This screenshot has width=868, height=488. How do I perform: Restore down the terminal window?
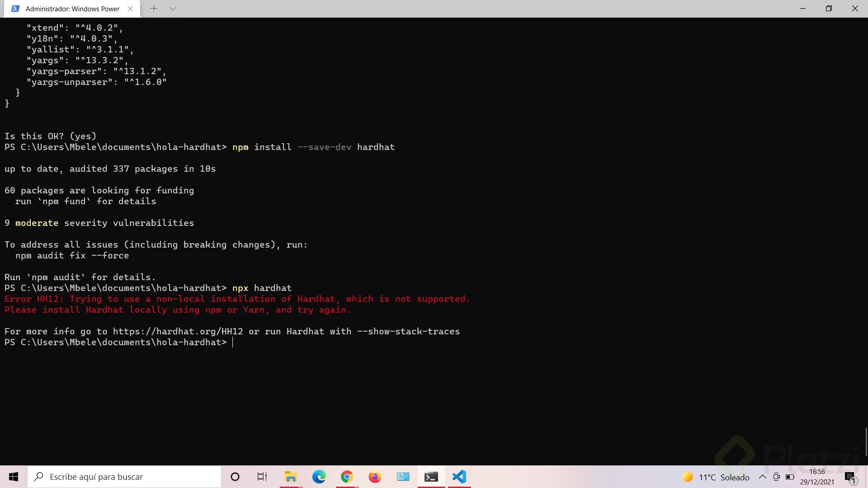pos(829,9)
